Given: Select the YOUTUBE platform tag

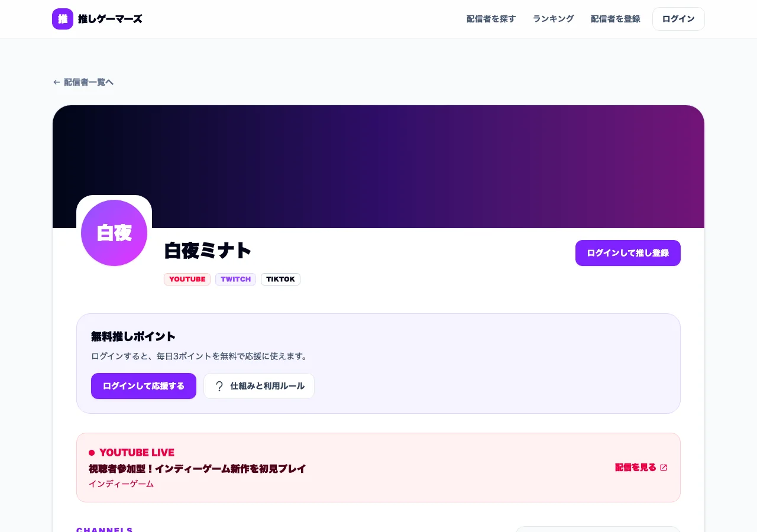Looking at the screenshot, I should [x=187, y=279].
